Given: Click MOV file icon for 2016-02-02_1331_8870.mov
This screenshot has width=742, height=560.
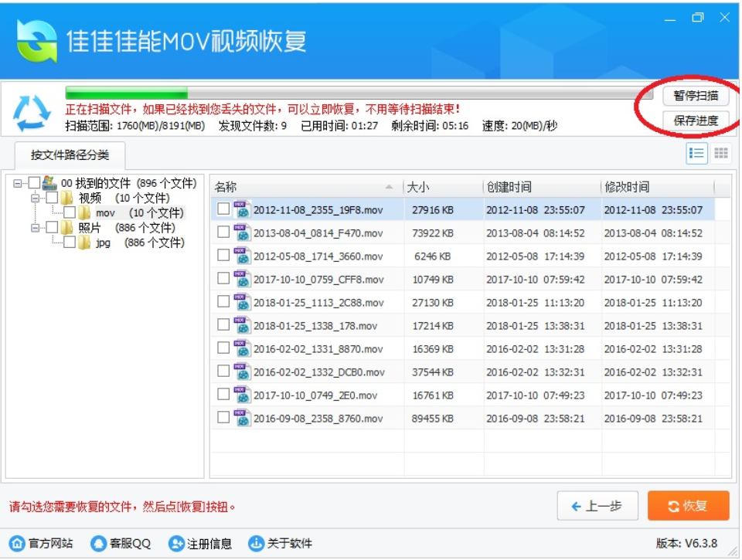Looking at the screenshot, I should 242,348.
